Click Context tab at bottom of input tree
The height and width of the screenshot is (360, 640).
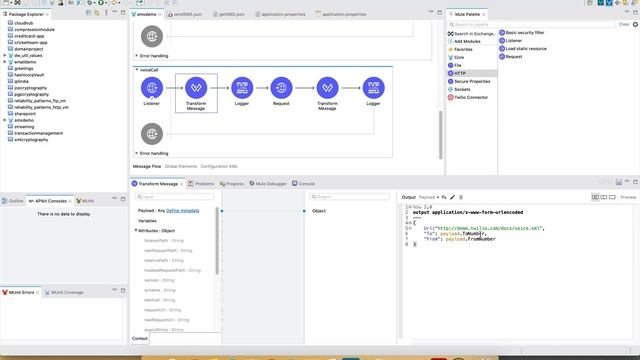[x=140, y=339]
